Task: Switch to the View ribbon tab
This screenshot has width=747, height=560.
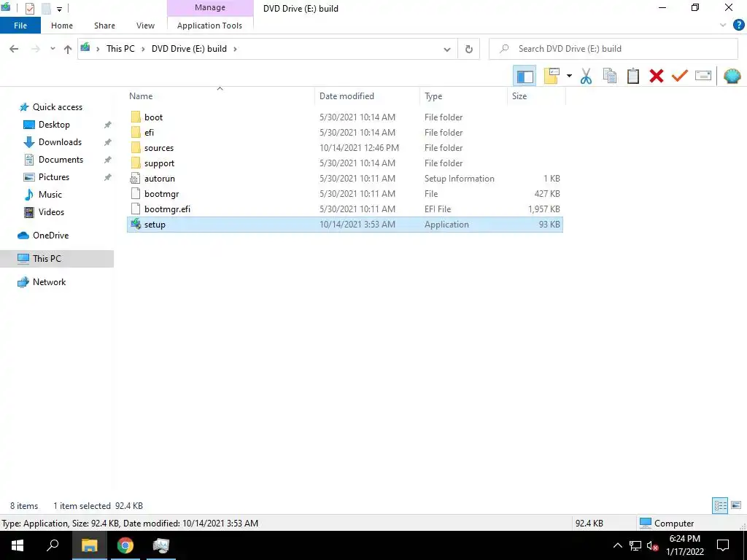Action: pos(145,26)
